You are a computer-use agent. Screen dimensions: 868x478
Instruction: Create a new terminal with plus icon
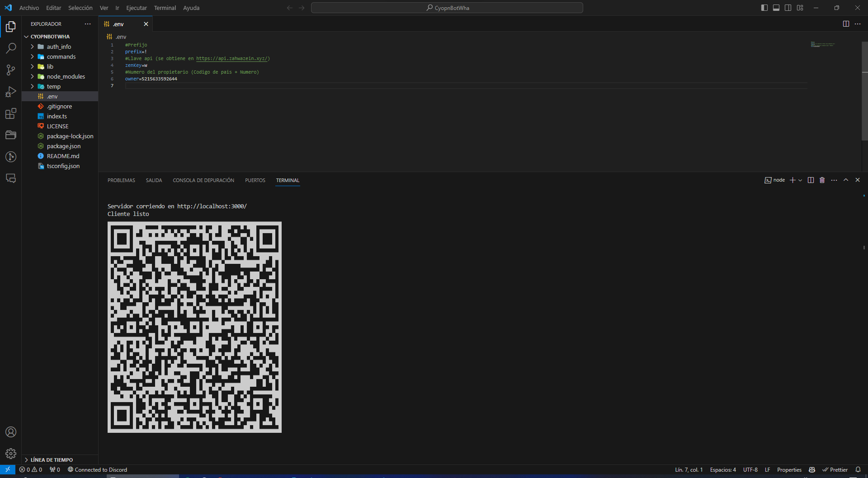pyautogui.click(x=792, y=180)
